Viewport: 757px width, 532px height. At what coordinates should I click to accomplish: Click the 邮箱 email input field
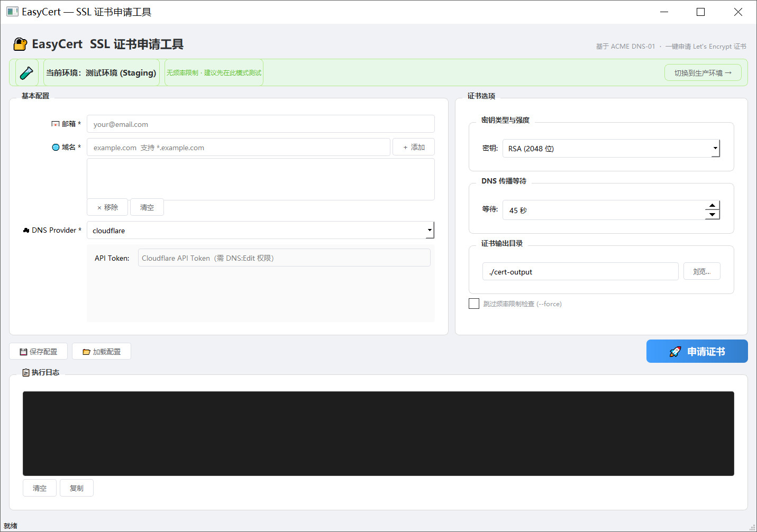tap(261, 124)
